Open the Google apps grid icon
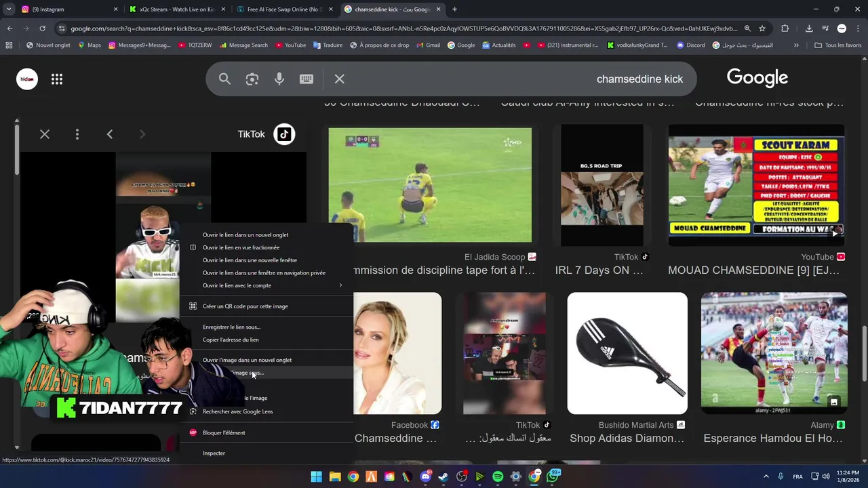Image resolution: width=868 pixels, height=488 pixels. [x=57, y=79]
